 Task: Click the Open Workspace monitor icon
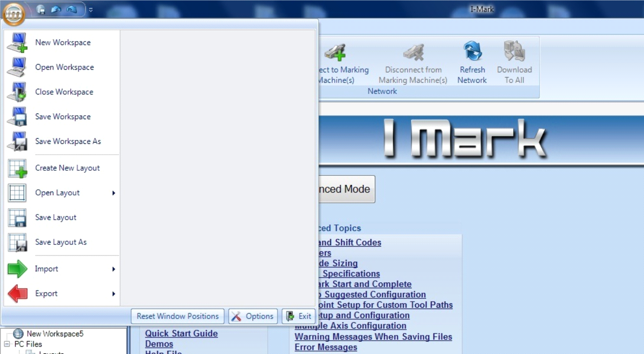(17, 67)
